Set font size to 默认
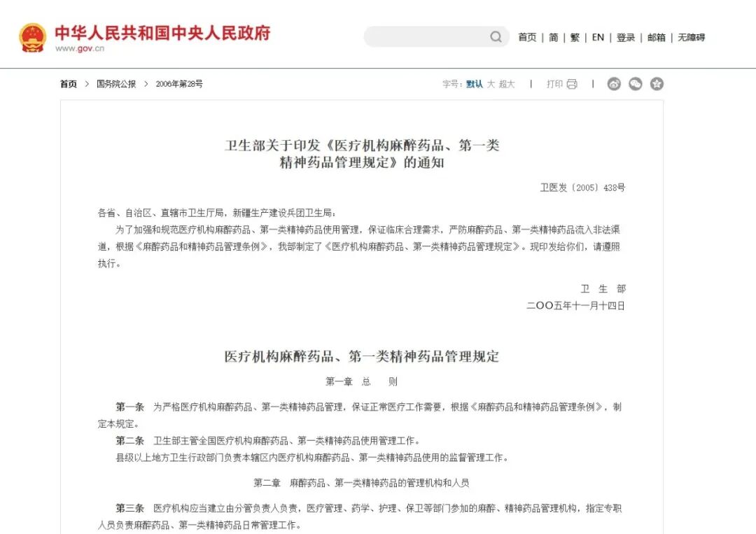Viewport: 756px width, 534px height. coord(475,84)
